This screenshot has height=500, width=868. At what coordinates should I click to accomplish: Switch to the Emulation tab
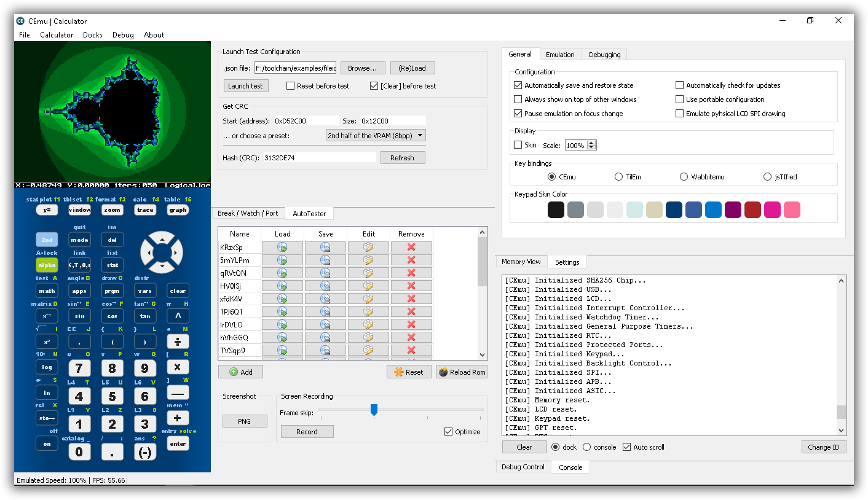pos(560,54)
